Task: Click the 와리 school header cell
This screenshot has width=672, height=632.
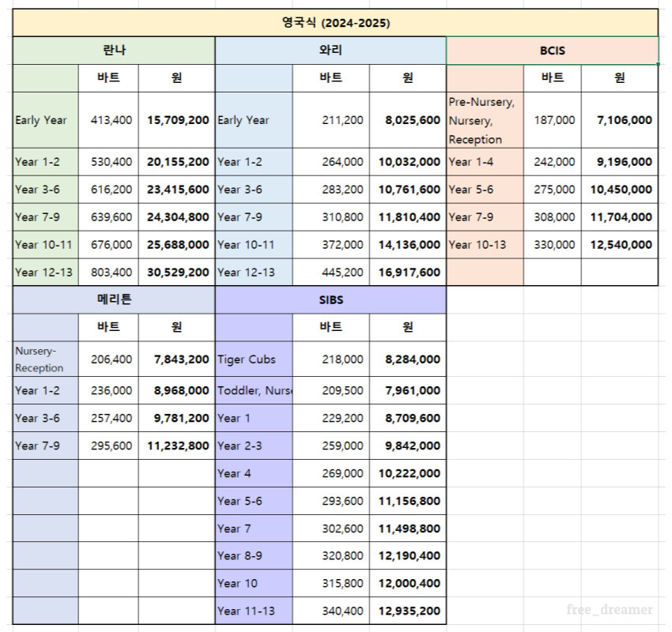Action: pyautogui.click(x=330, y=51)
